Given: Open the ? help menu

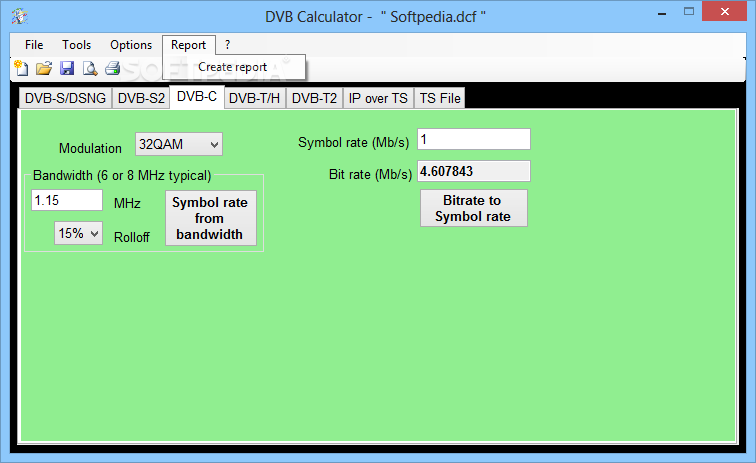Looking at the screenshot, I should coord(228,45).
